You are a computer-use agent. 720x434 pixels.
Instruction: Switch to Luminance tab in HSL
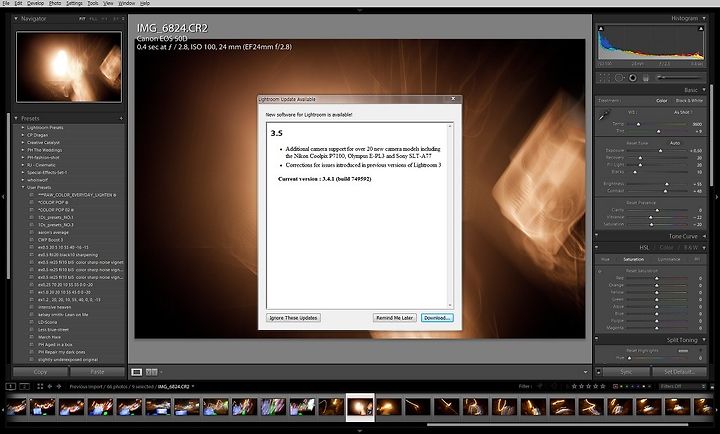[x=669, y=259]
